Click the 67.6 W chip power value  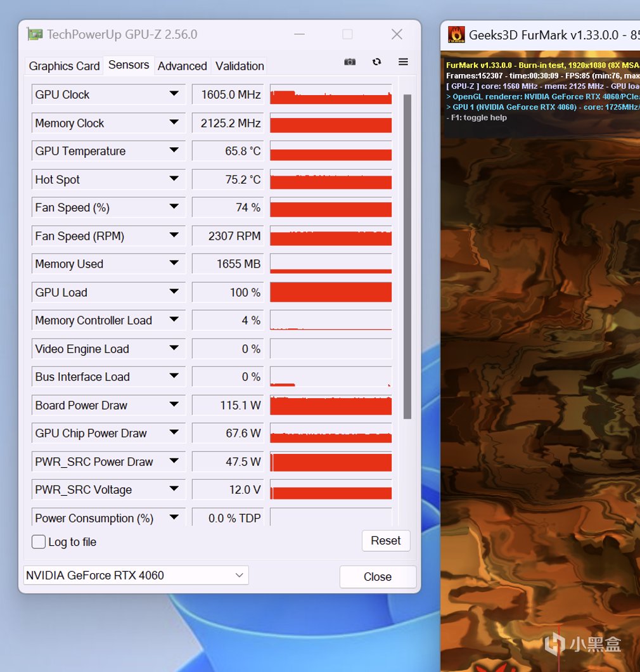click(228, 433)
